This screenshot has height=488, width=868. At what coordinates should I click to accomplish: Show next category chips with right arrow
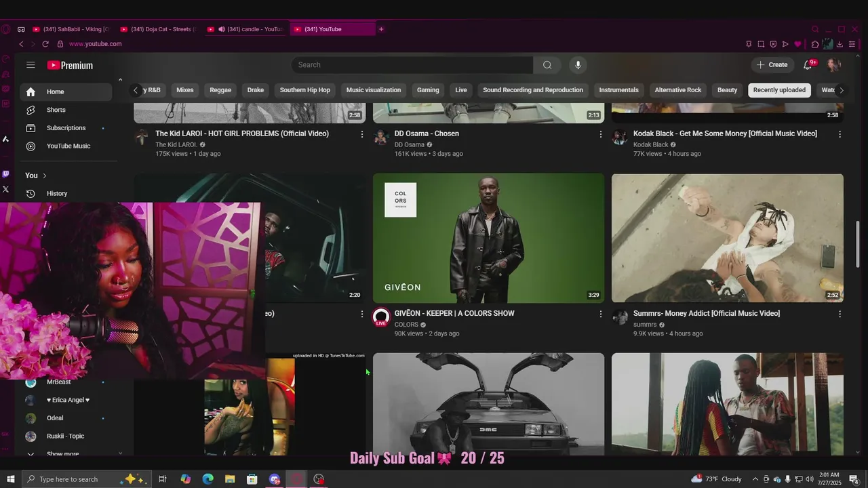click(842, 90)
